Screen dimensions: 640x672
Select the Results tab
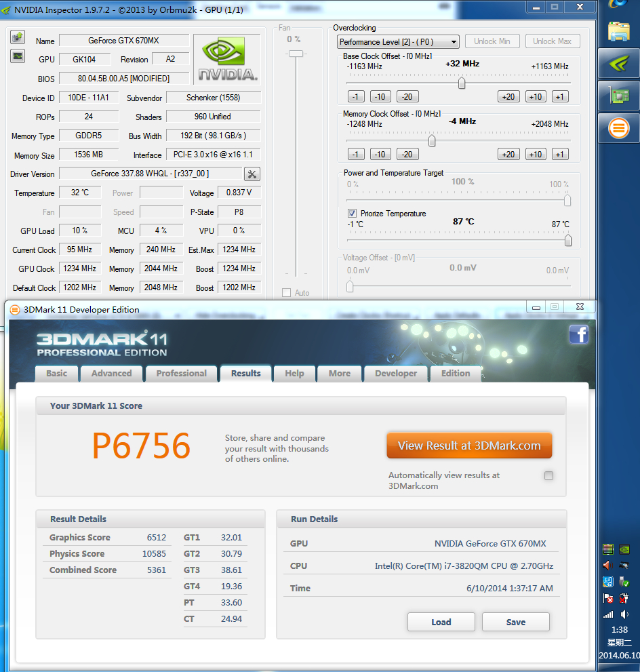coord(246,373)
